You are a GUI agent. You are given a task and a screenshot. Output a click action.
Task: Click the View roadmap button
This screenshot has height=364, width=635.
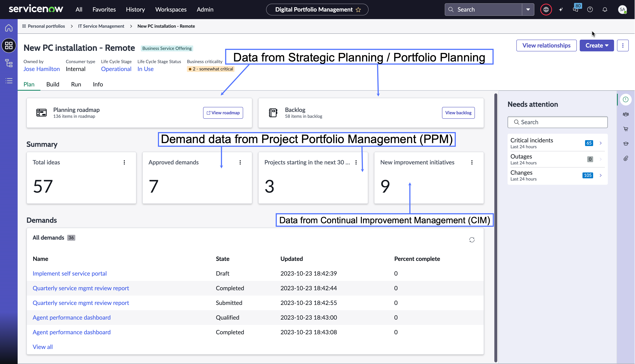click(x=223, y=113)
